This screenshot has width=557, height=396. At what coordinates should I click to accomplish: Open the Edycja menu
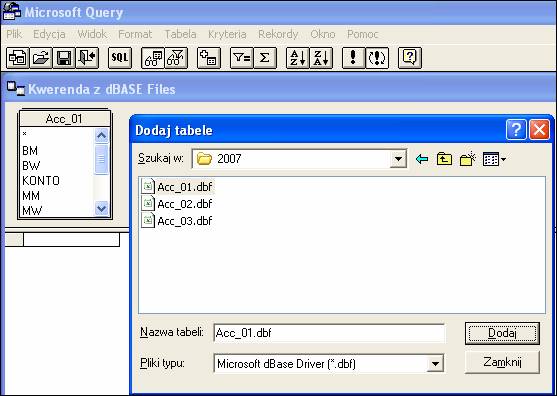[x=49, y=34]
